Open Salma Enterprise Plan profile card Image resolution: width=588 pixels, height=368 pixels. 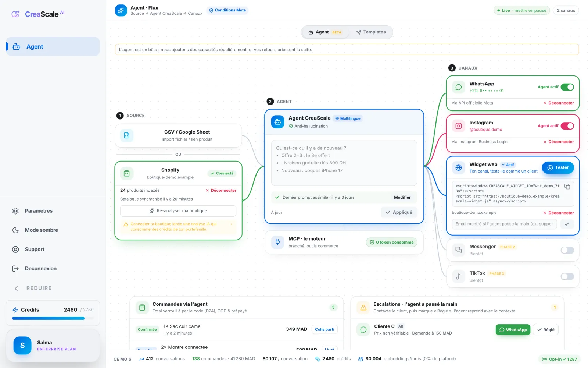click(x=53, y=346)
